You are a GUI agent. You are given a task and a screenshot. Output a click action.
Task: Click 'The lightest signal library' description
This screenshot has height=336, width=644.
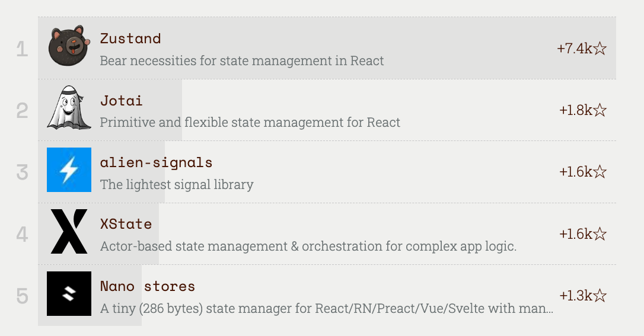click(x=176, y=184)
